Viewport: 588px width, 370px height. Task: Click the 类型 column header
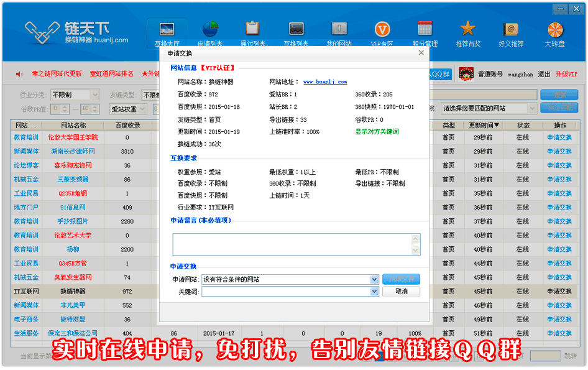(448, 126)
